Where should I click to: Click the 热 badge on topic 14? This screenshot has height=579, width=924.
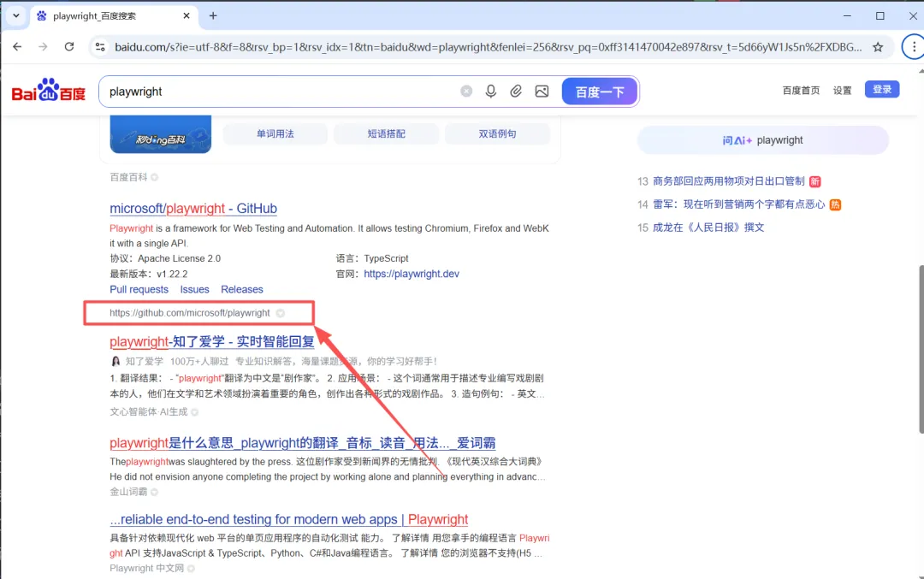835,205
